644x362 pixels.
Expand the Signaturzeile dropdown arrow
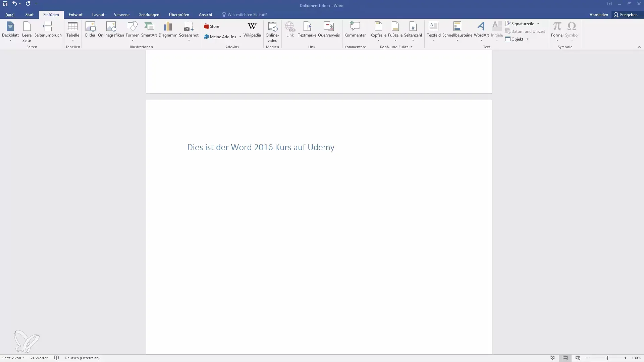point(538,24)
